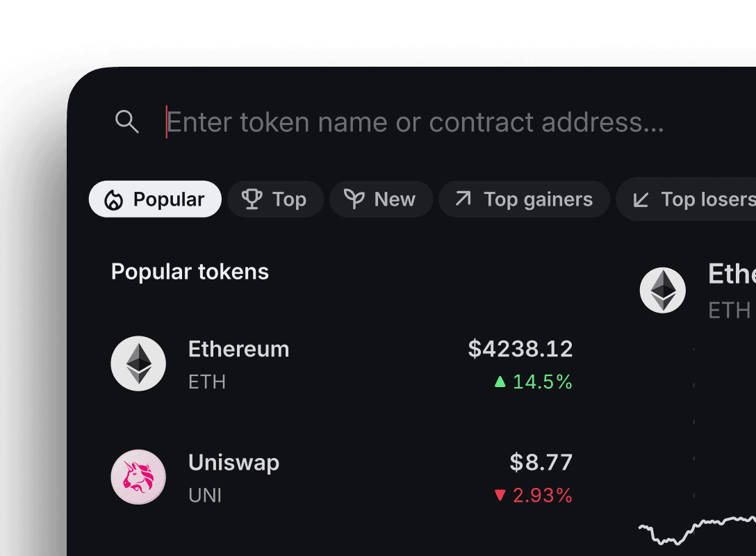Select the flame icon on the Popular chip
Image resolution: width=756 pixels, height=556 pixels.
click(113, 199)
